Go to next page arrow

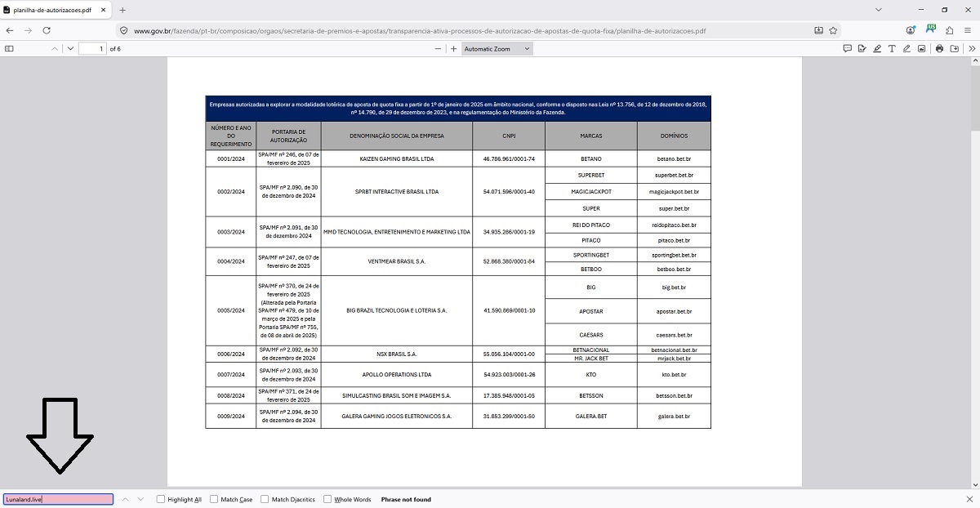[x=70, y=49]
